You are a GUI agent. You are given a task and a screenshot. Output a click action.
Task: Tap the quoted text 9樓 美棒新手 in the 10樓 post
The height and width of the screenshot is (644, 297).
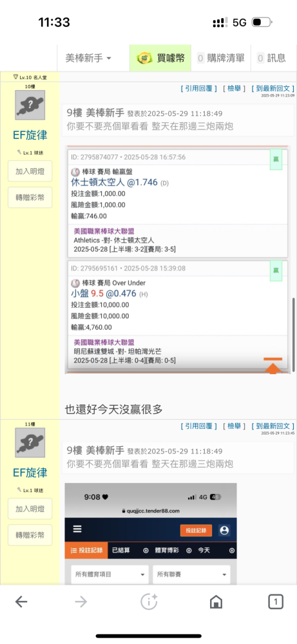click(95, 113)
